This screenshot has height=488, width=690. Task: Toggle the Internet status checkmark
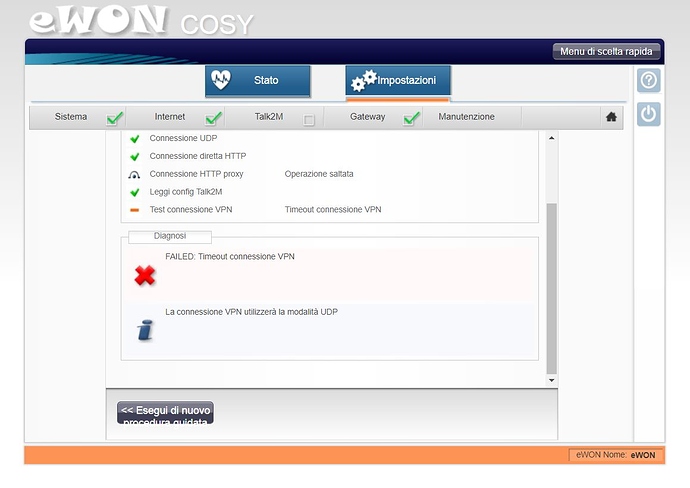[x=214, y=118]
